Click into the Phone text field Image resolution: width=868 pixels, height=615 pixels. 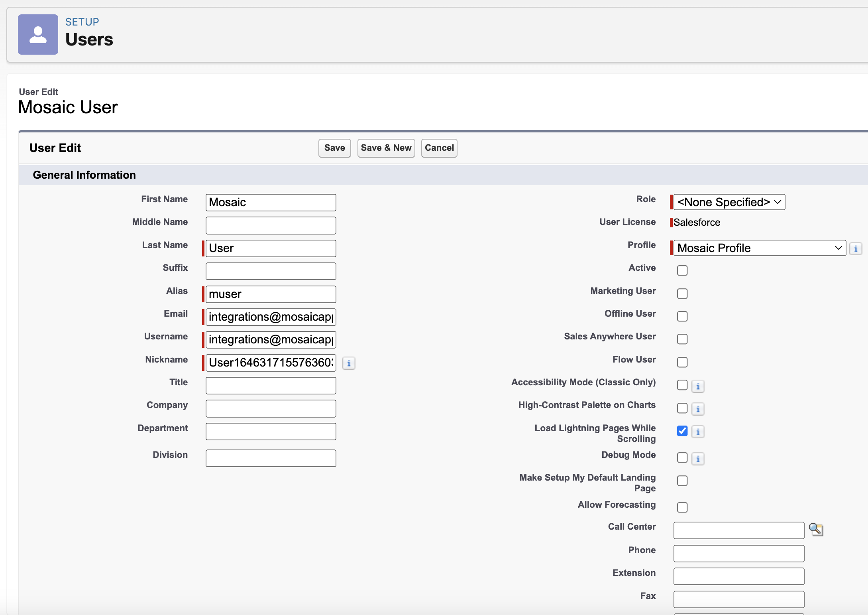pyautogui.click(x=738, y=553)
